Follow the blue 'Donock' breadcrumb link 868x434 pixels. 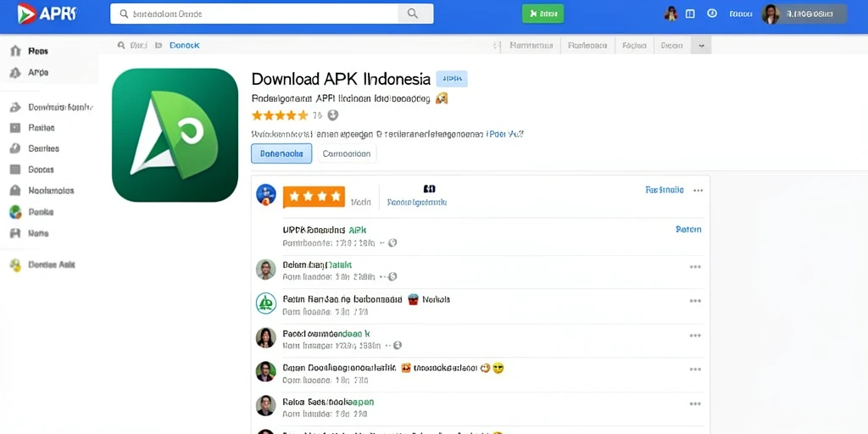pos(184,46)
